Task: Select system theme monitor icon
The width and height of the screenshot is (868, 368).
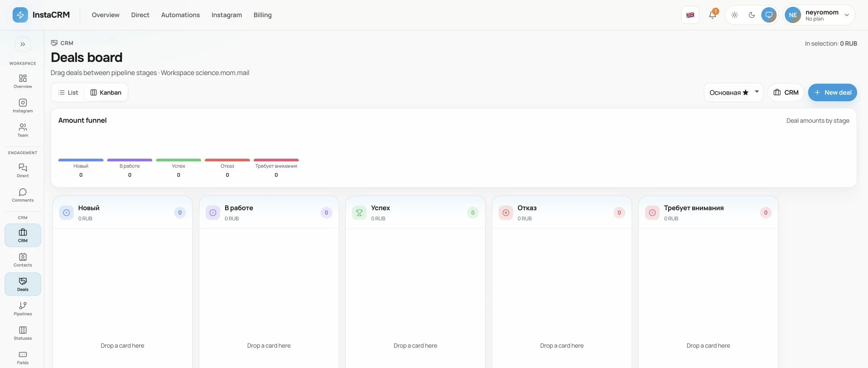Action: coord(769,15)
